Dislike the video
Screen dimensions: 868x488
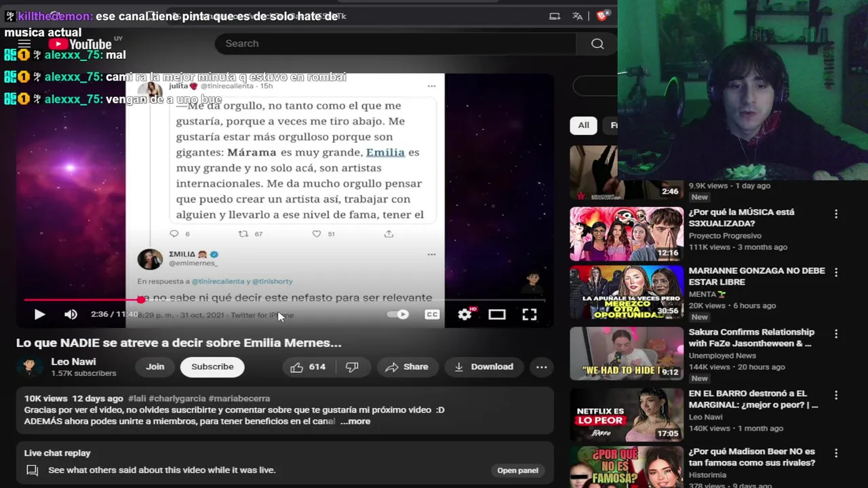(352, 367)
